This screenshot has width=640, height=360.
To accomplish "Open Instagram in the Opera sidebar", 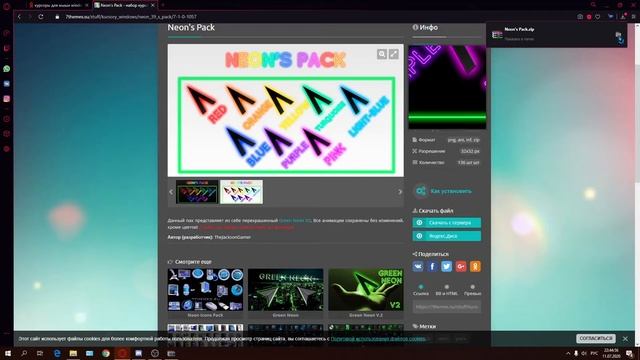I will [x=7, y=99].
